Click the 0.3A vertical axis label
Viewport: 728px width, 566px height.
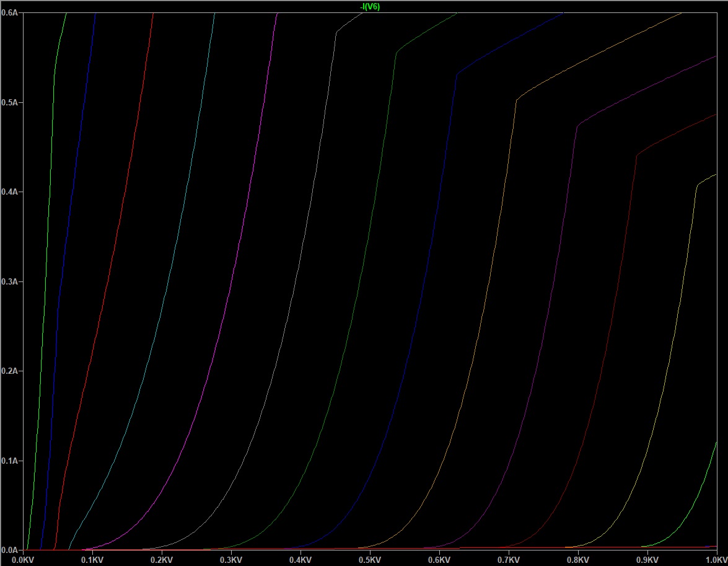(x=10, y=281)
